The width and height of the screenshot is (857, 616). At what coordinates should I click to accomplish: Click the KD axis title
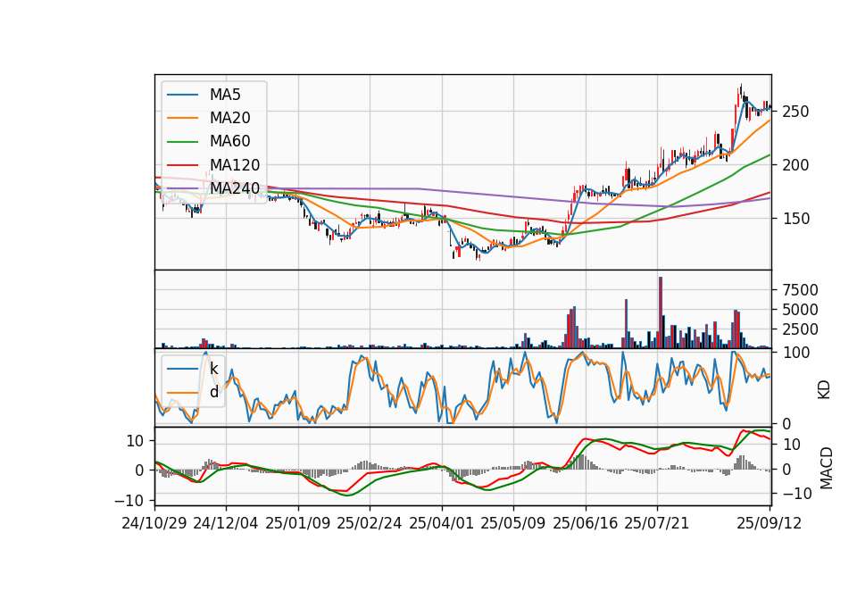824,389
